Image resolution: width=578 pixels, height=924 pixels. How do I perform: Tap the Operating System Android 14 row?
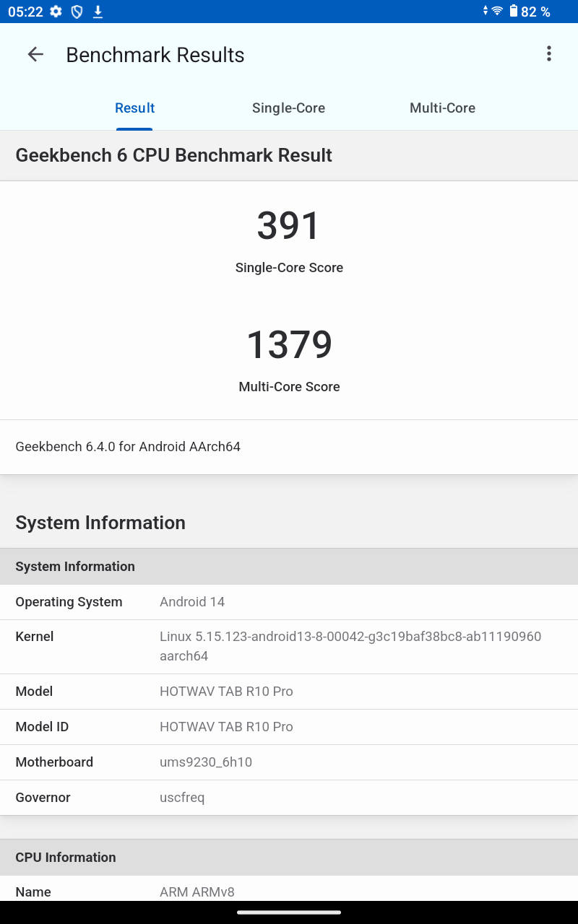[x=289, y=602]
